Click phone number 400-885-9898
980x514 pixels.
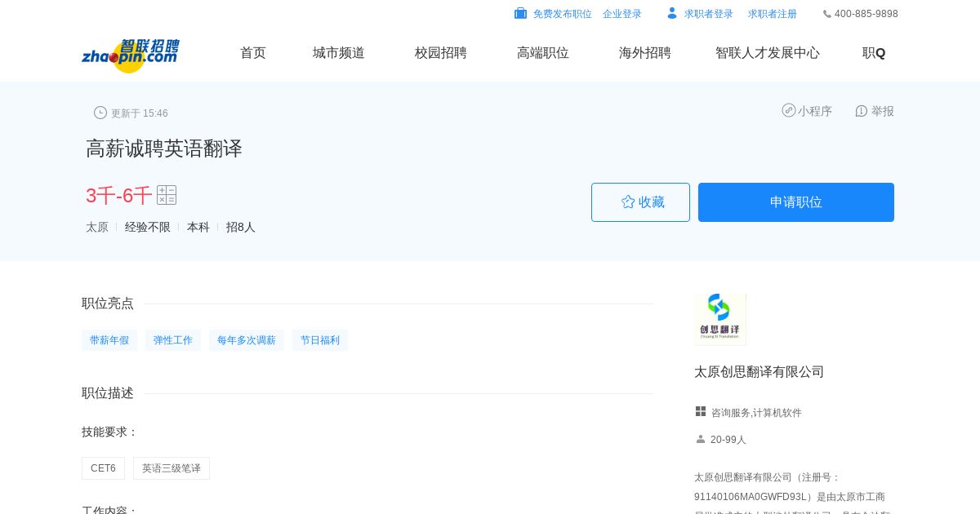click(866, 14)
